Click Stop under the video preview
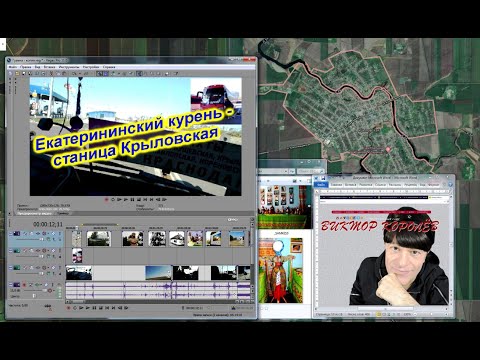This screenshot has width=480, height=360. pos(139,199)
